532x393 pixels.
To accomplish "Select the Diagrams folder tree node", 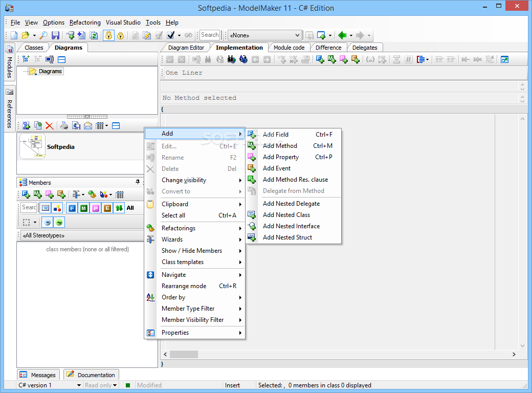I will 46,71.
